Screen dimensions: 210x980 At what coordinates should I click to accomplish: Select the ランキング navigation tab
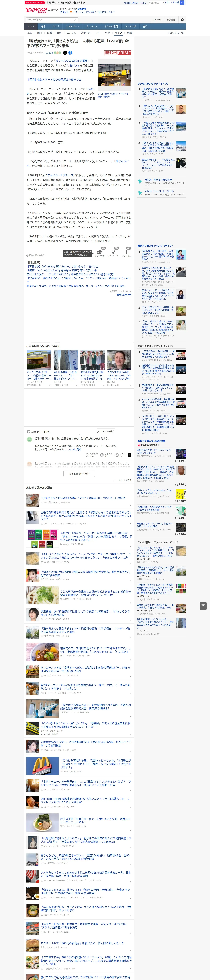pyautogui.click(x=130, y=27)
